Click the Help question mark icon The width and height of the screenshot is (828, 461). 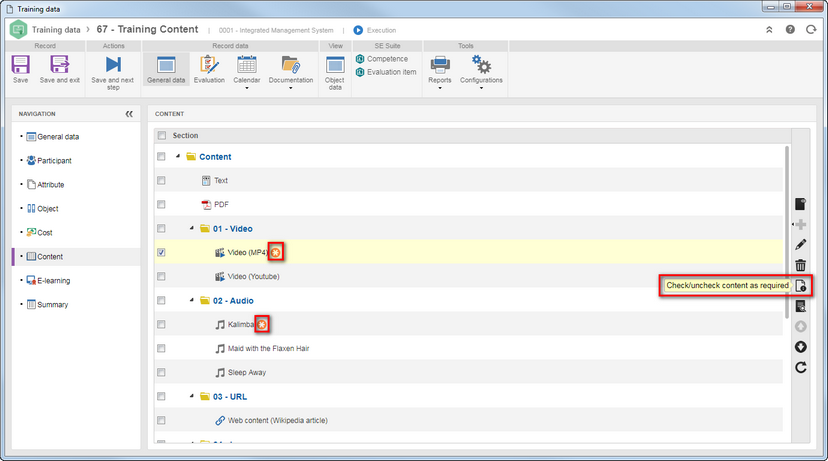point(790,30)
